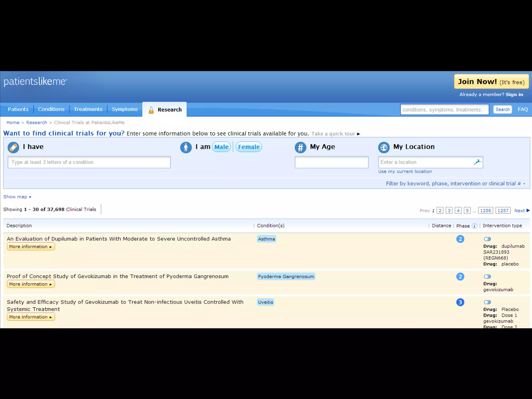Screen dimensions: 532x399
Task: Select the Female gender option
Action: (249, 147)
